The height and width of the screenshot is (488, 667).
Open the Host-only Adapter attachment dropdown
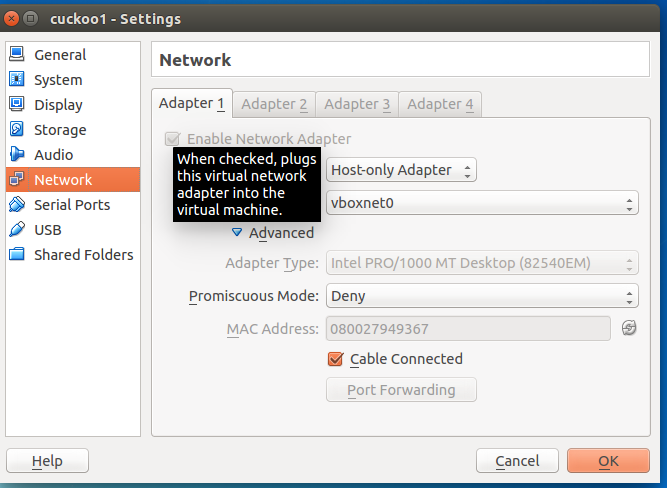pyautogui.click(x=401, y=170)
